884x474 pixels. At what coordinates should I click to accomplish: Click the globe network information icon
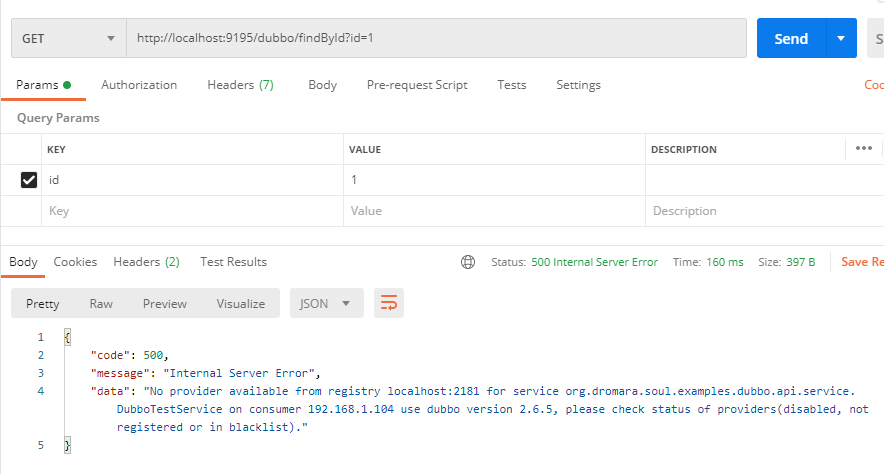468,262
